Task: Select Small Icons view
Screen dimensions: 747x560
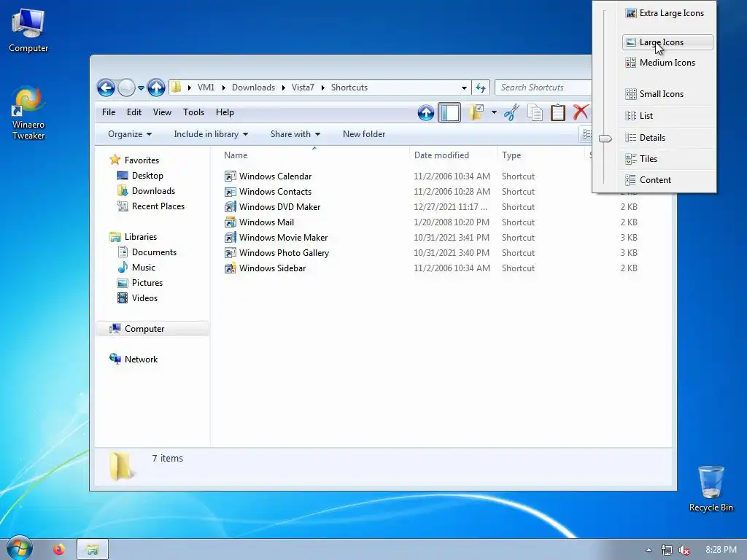Action: coord(667,94)
